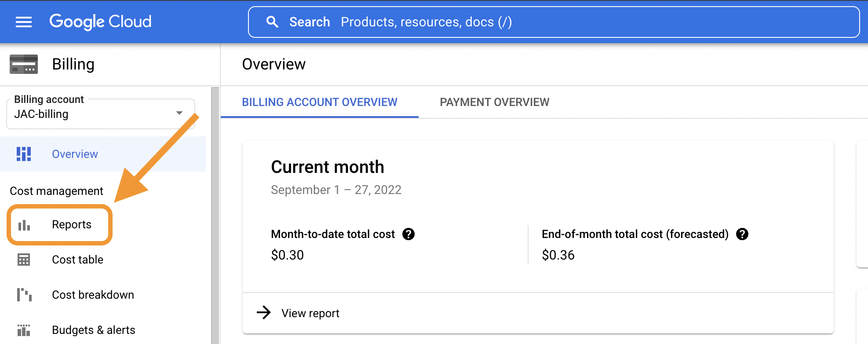This screenshot has height=344, width=868.
Task: Open the Billing account dropdown
Action: tap(101, 114)
